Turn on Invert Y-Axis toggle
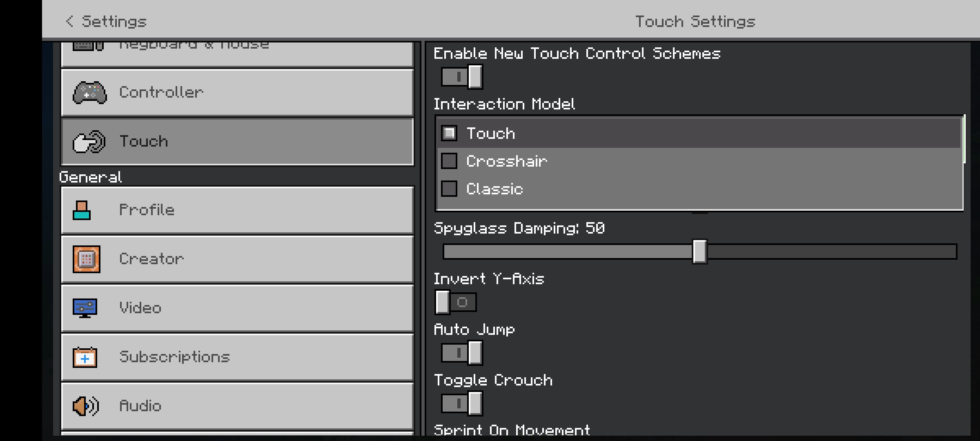Viewport: 980px width, 441px height. 456,302
